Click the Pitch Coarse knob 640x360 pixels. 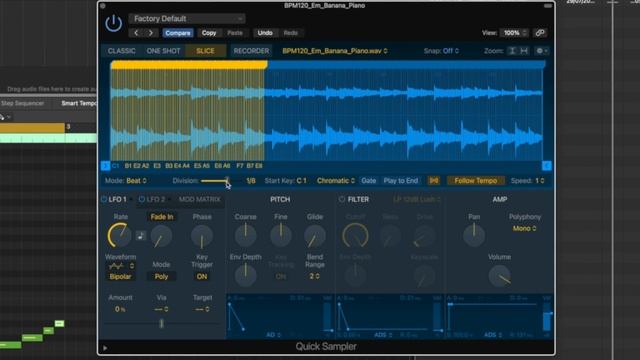(245, 236)
